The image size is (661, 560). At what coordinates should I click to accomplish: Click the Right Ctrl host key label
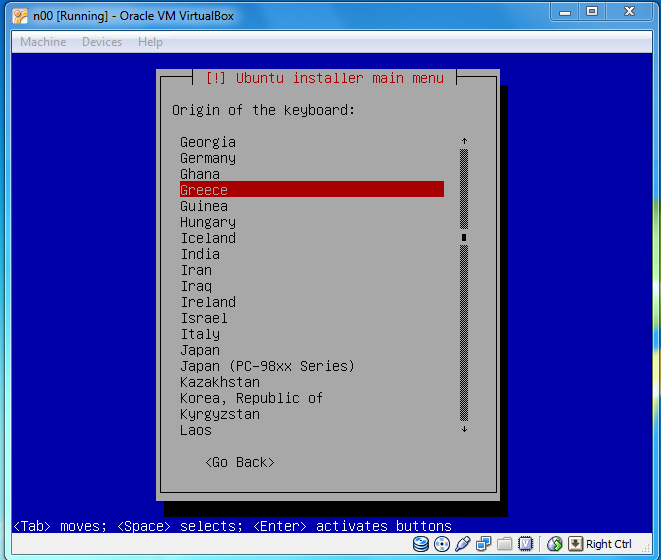click(608, 544)
